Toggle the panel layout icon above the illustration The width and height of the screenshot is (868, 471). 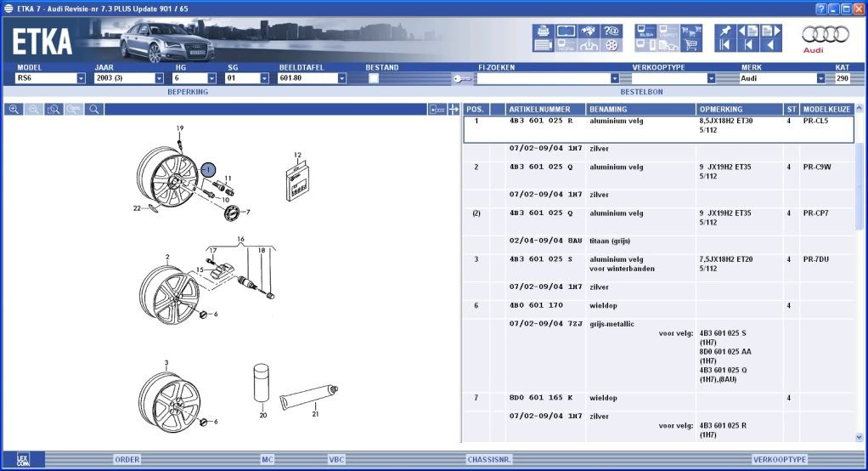437,109
